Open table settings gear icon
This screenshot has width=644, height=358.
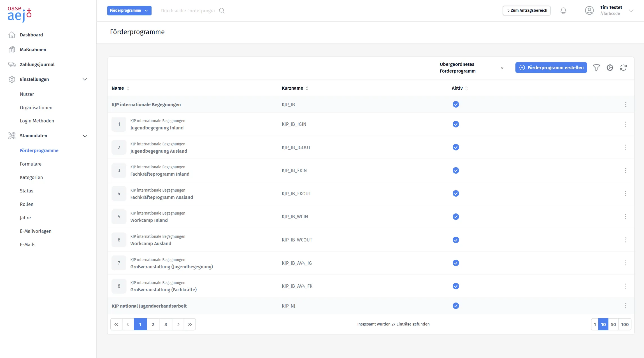[610, 68]
